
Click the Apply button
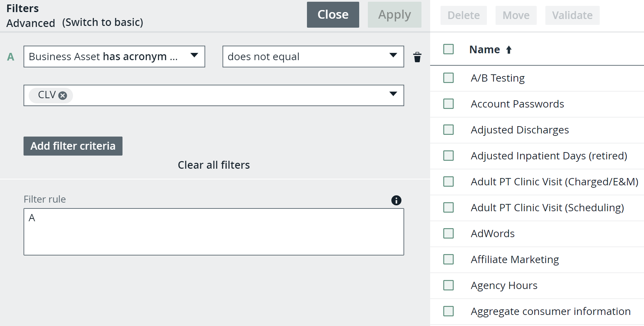pyautogui.click(x=394, y=15)
